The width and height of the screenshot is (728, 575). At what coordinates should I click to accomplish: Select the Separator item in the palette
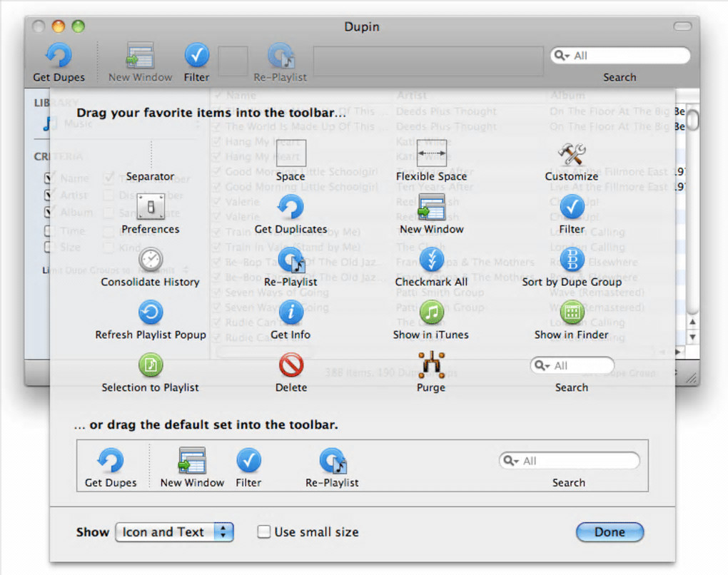(x=151, y=160)
